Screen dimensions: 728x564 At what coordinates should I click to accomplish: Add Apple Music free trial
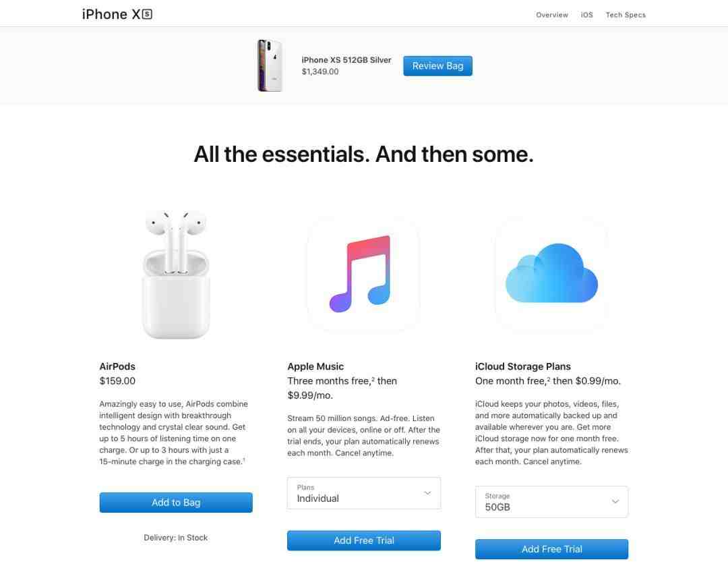[x=363, y=540]
